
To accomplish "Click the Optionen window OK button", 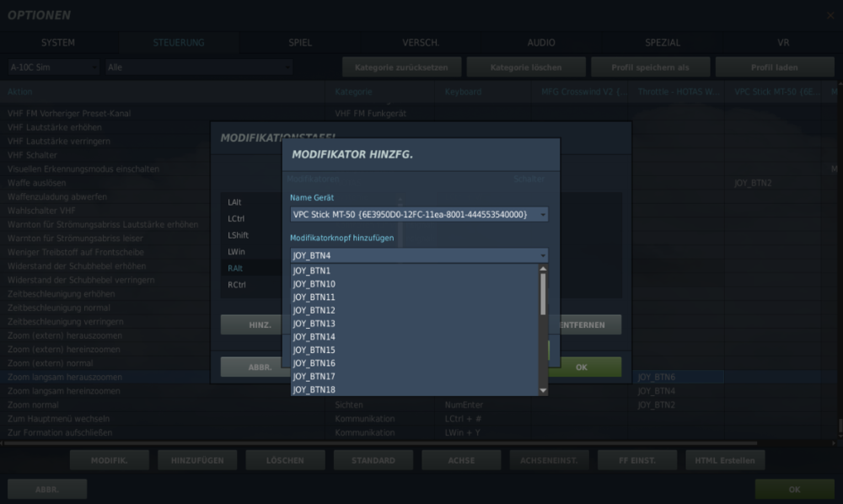I will tap(795, 490).
